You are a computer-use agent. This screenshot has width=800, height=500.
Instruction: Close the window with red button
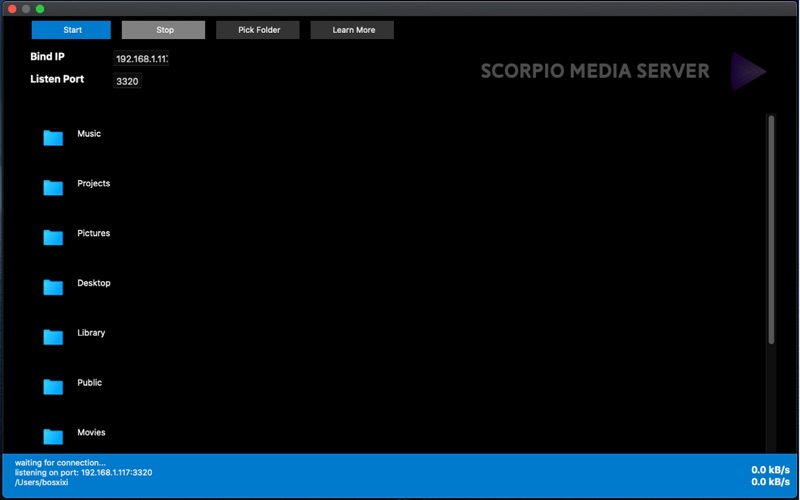[x=12, y=9]
